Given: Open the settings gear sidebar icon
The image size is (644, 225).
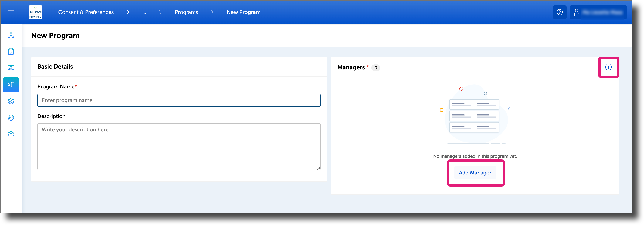Looking at the screenshot, I should 11,134.
